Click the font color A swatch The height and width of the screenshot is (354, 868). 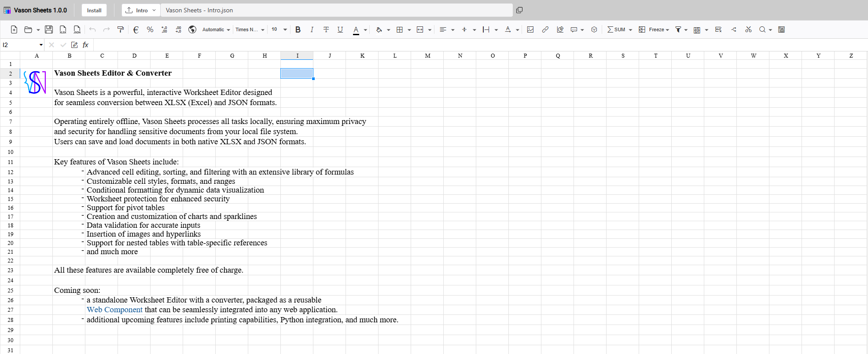[x=356, y=29]
